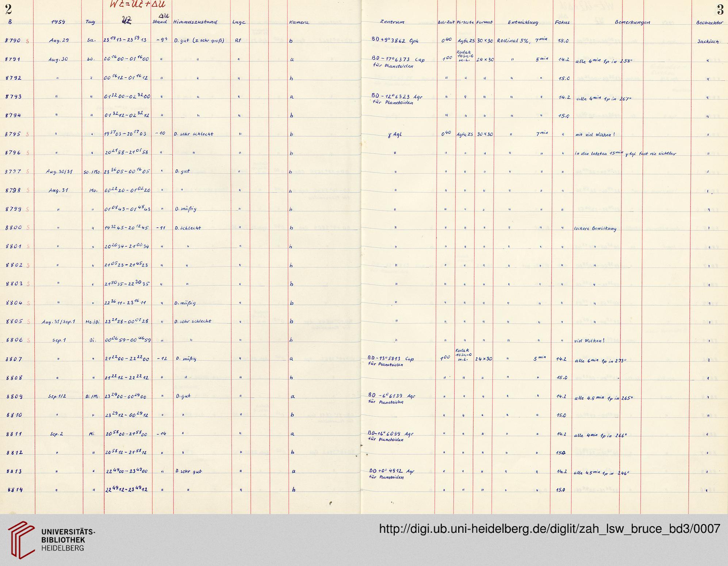Screen dimensions: 728x566
Task: Select the 'Bemerkungen' column header
Action: pyautogui.click(x=632, y=22)
